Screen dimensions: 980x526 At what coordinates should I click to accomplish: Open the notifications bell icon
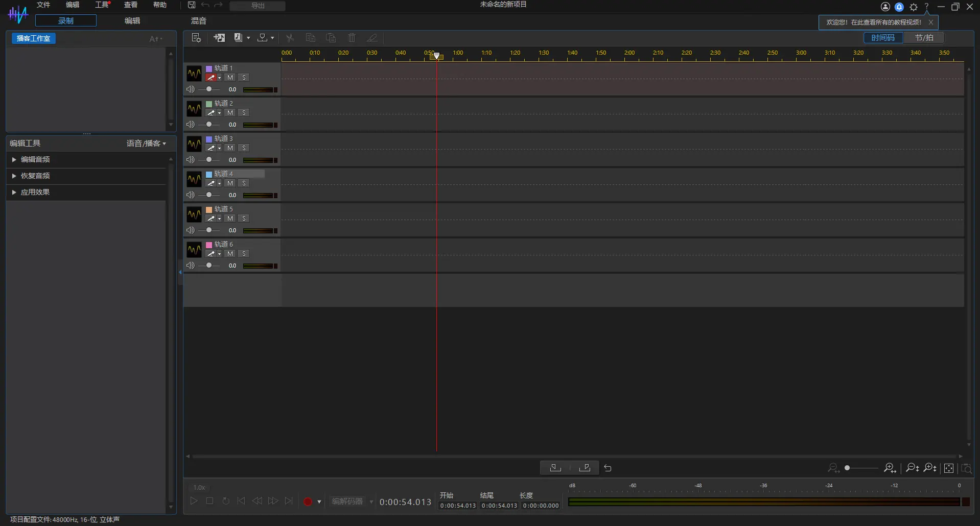(899, 7)
